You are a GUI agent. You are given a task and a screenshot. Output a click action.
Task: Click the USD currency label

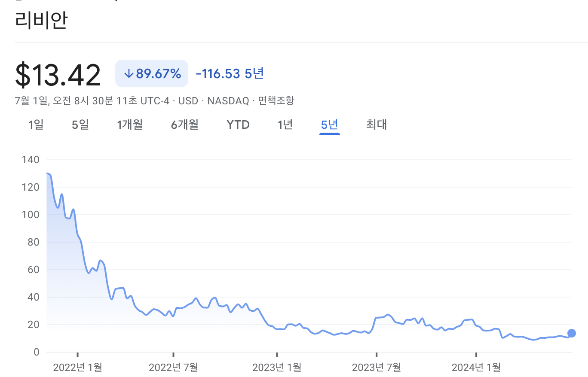pyautogui.click(x=188, y=101)
